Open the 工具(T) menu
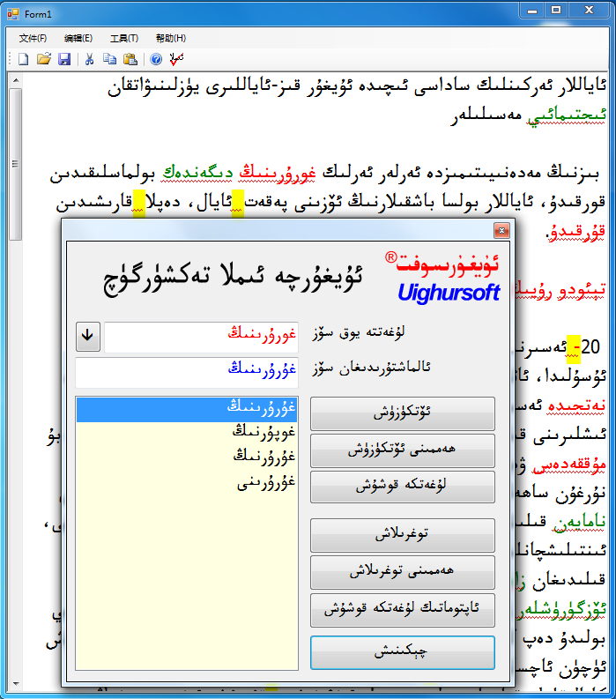The image size is (616, 699). click(124, 38)
